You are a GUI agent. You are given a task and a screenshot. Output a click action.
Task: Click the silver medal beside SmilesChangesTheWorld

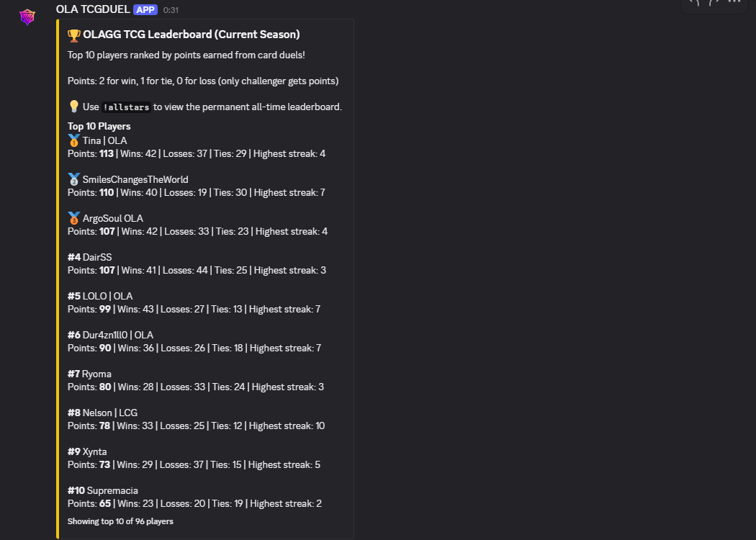coord(73,179)
